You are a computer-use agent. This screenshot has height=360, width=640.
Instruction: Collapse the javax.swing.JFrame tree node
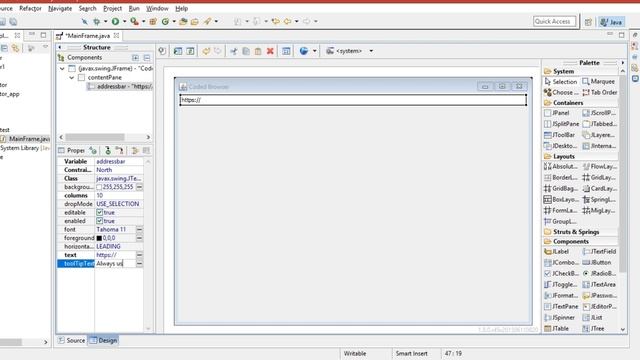62,69
